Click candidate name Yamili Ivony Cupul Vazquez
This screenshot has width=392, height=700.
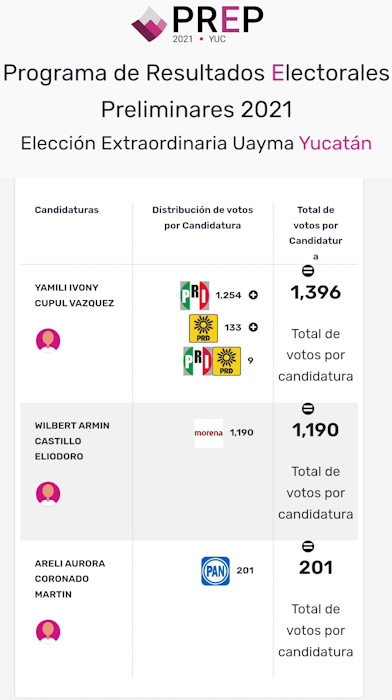75,295
